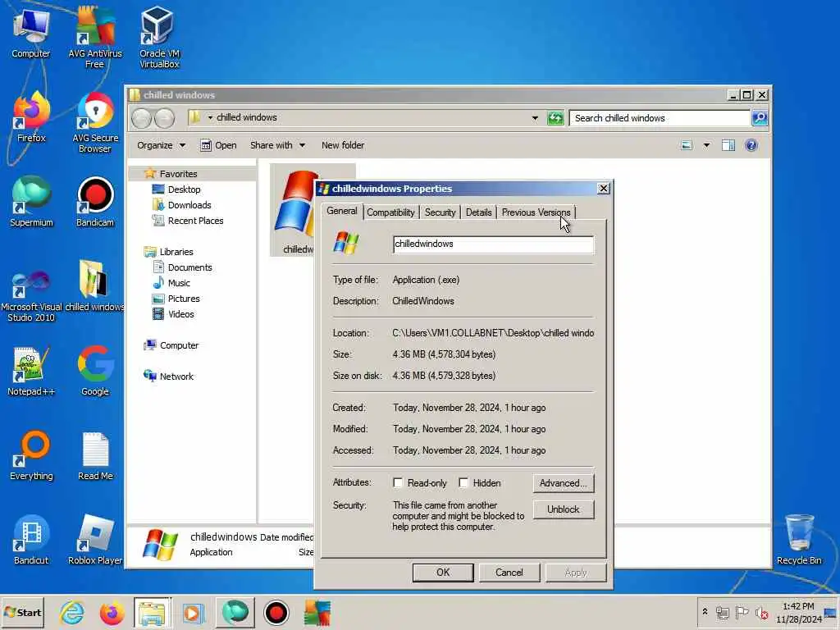
Task: Open the view options dropdown arrow
Action: (x=706, y=145)
